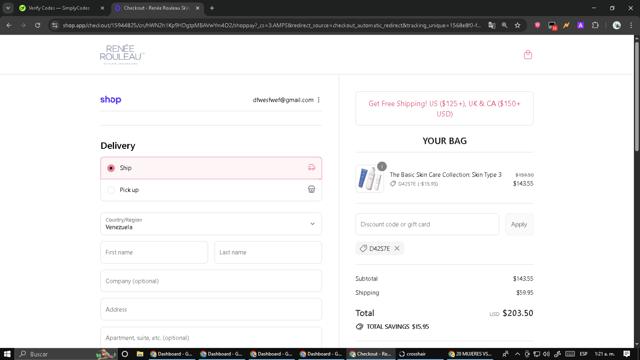Click the Renée Rouleau logo

(x=122, y=54)
